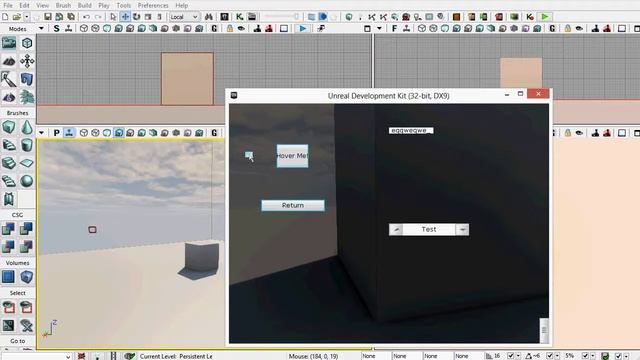Adjust the camera speed slider in toolbar
The height and width of the screenshot is (360, 640).
click(282, 17)
